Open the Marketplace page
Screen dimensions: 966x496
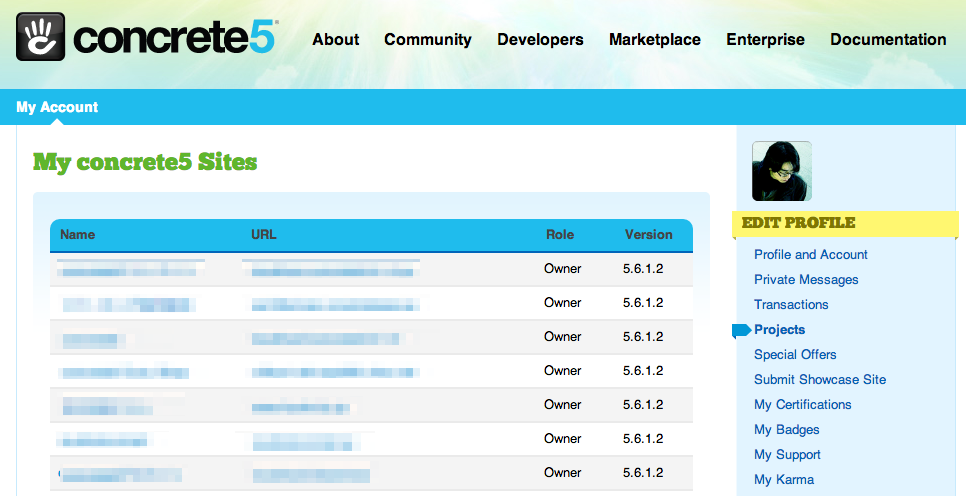654,40
